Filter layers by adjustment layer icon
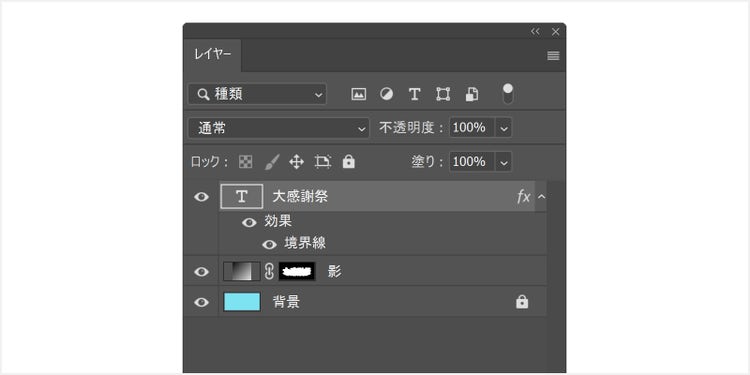Screen dimensions: 750x375 click(x=386, y=94)
